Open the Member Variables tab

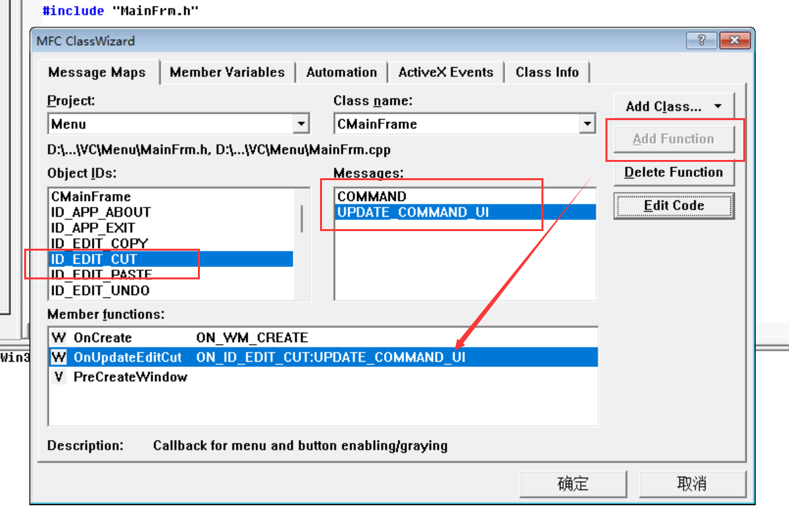[227, 72]
